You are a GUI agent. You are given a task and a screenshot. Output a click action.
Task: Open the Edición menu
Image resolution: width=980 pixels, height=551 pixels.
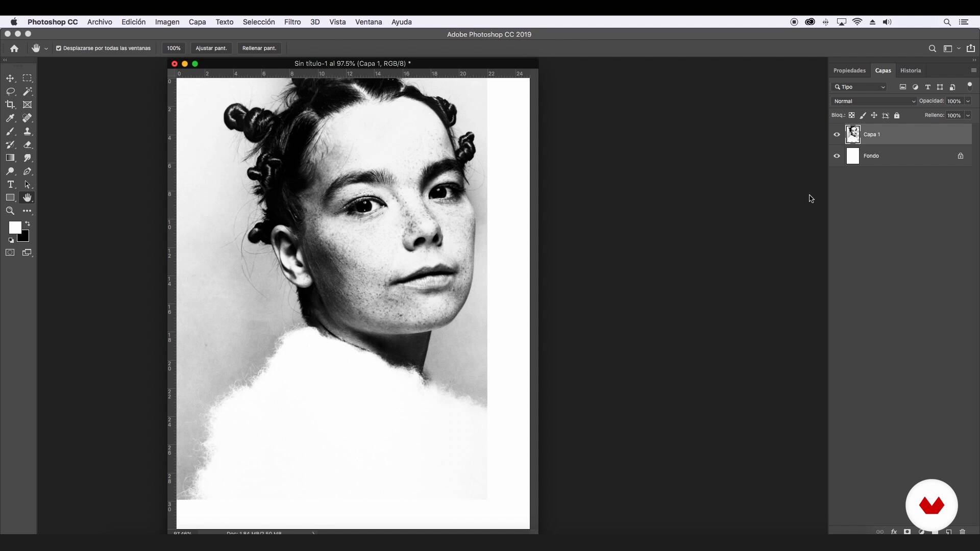pyautogui.click(x=133, y=22)
